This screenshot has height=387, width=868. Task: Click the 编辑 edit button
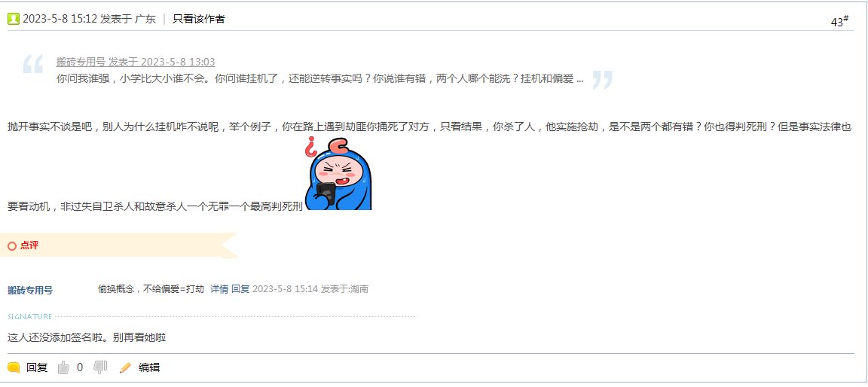tap(149, 367)
